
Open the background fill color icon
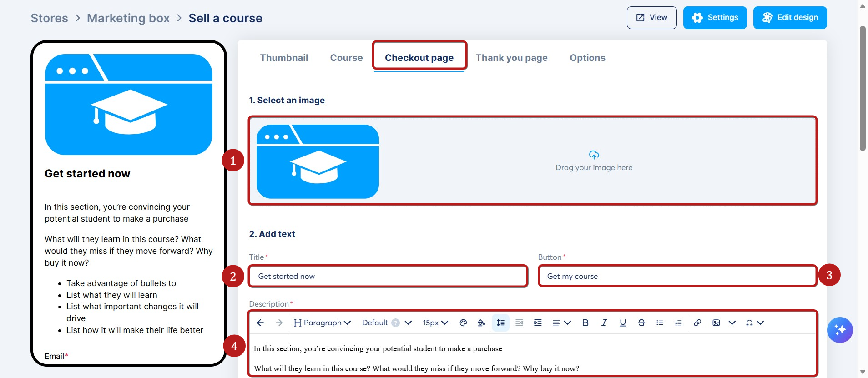pos(481,323)
